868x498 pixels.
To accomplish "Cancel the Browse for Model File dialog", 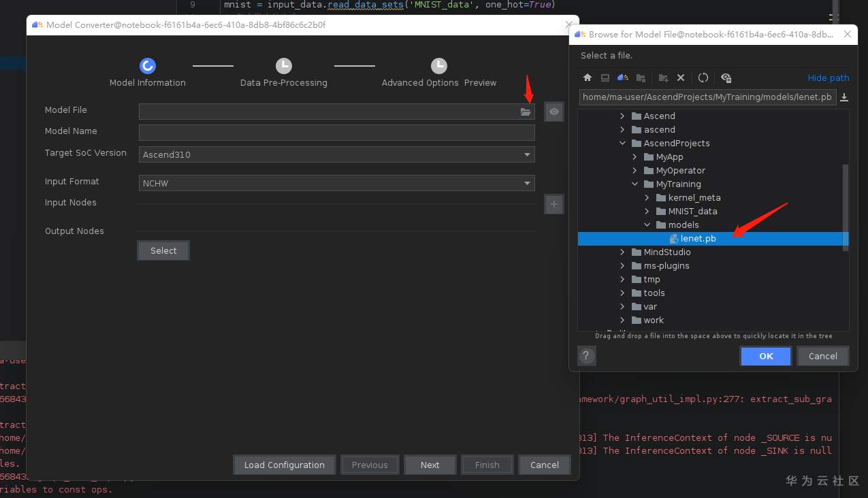I will pos(822,356).
